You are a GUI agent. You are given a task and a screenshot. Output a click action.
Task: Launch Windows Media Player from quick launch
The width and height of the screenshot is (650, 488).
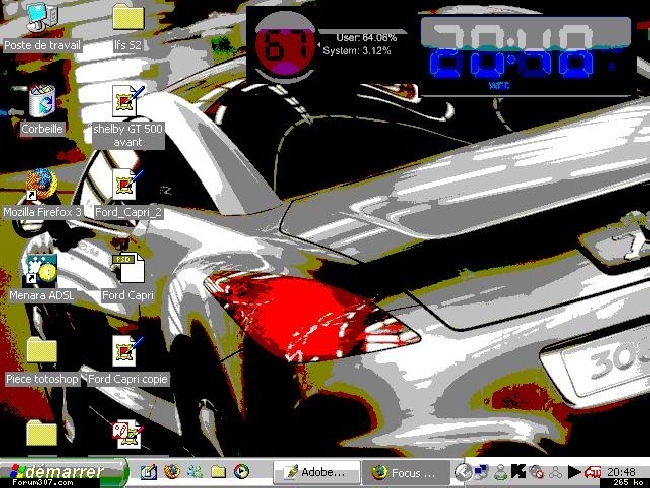tap(241, 472)
